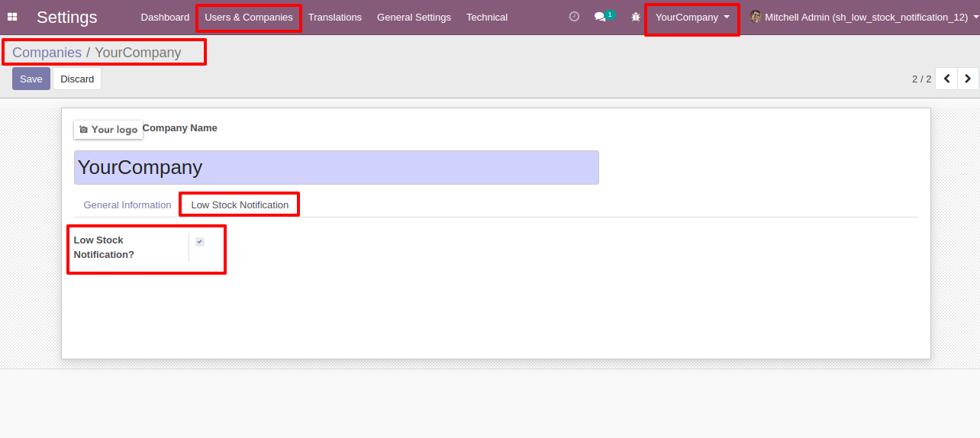The image size is (980, 438).
Task: Open the apps grid menu icon
Action: [x=12, y=17]
